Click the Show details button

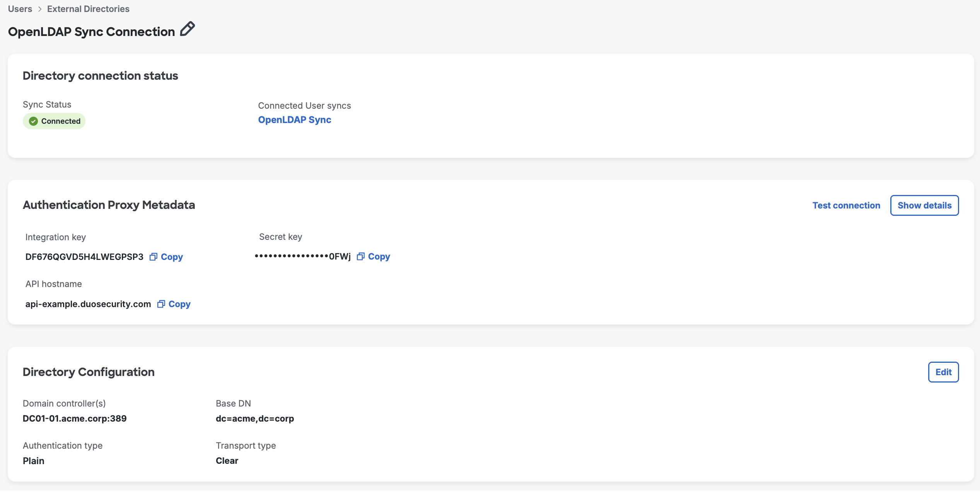[924, 205]
